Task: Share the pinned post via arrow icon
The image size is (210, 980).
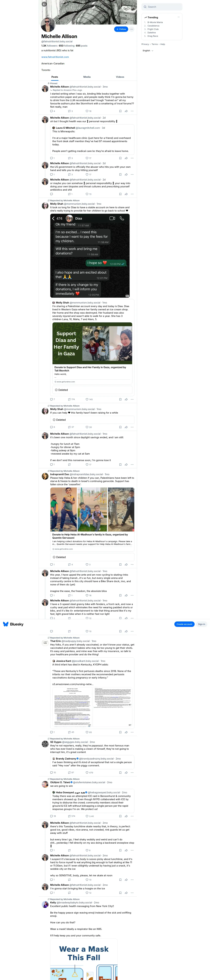Action: click(x=126, y=111)
